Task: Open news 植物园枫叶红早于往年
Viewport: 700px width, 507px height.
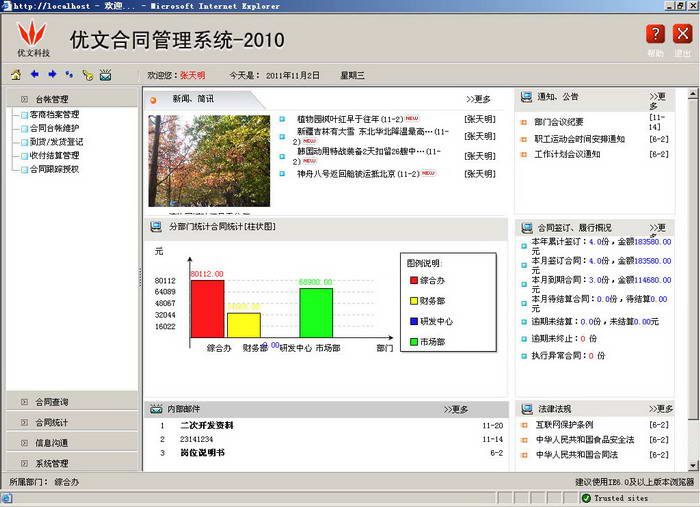Action: 350,119
